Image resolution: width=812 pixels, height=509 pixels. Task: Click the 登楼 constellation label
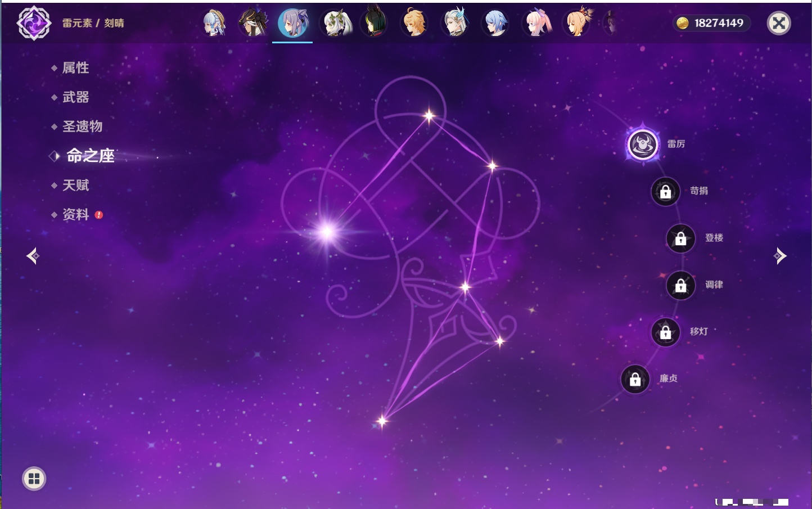pyautogui.click(x=714, y=238)
